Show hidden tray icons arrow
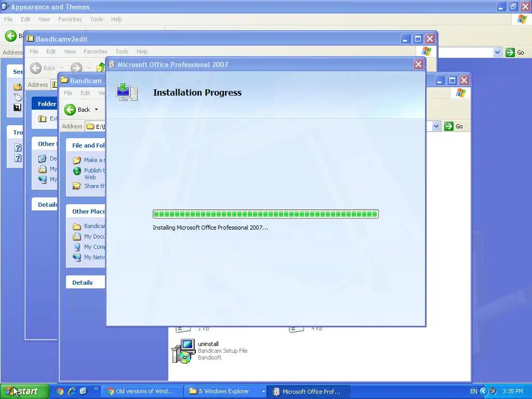 coord(484,392)
